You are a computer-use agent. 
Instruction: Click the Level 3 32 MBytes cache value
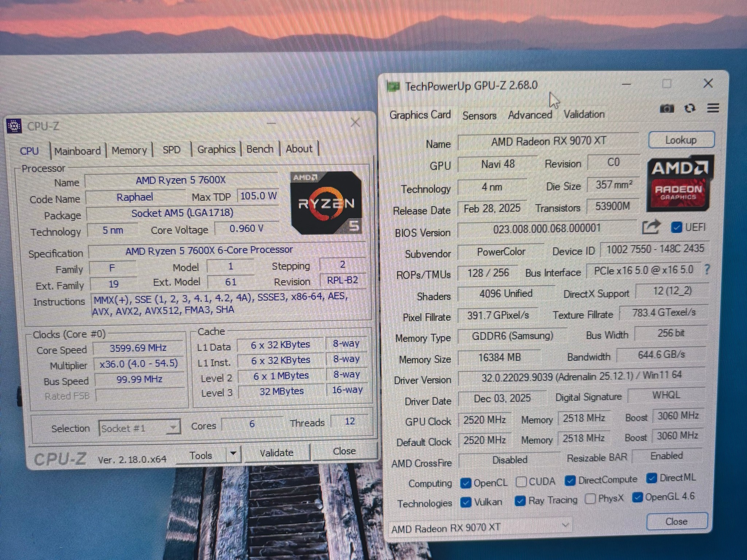coord(281,391)
